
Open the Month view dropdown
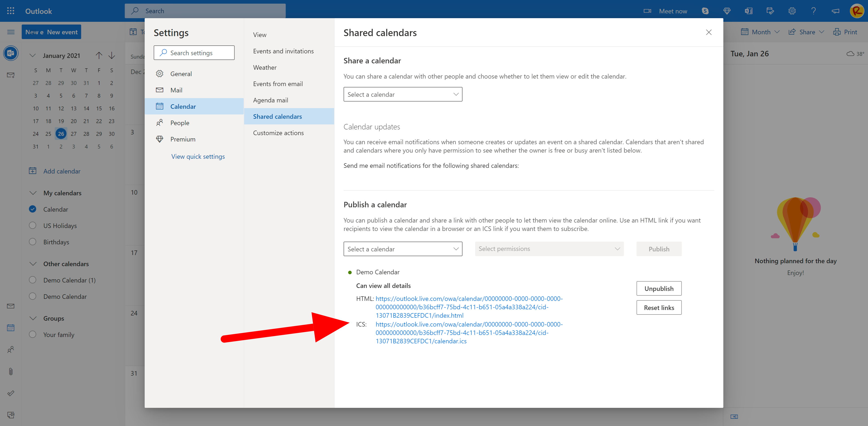click(760, 32)
